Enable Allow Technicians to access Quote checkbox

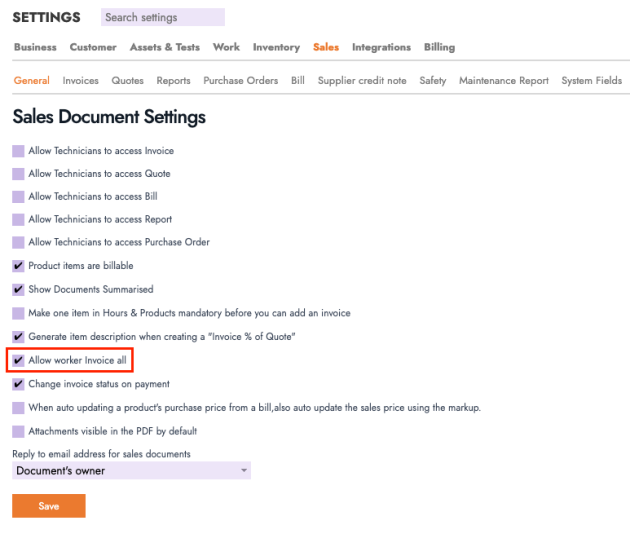pyautogui.click(x=18, y=174)
